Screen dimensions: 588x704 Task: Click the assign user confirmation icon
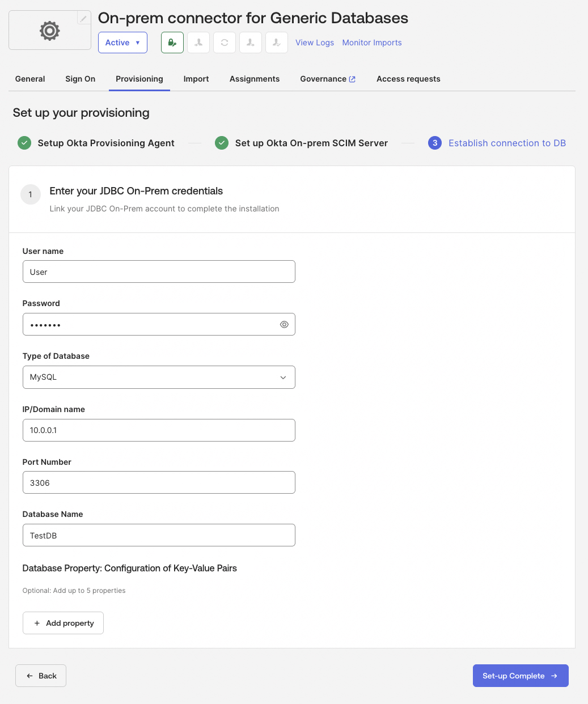point(276,43)
